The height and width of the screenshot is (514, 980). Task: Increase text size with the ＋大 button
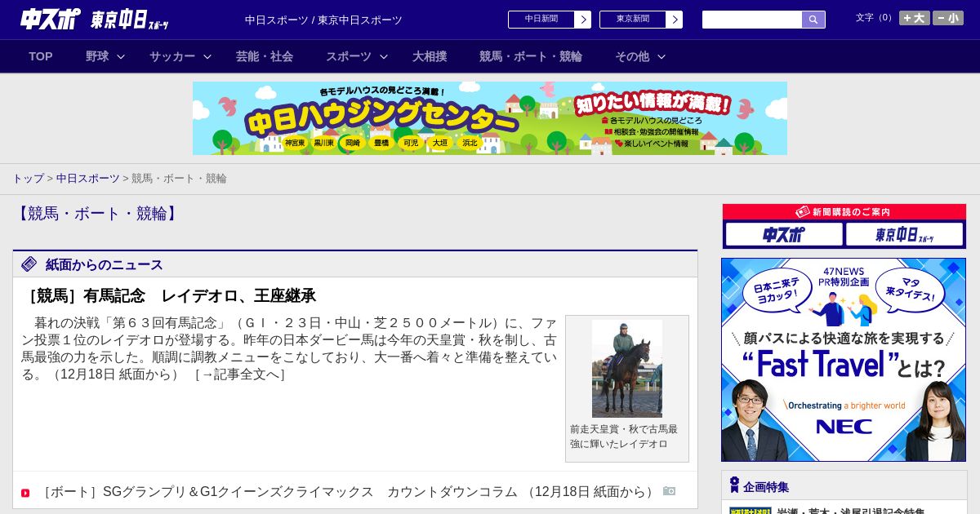pos(915,18)
